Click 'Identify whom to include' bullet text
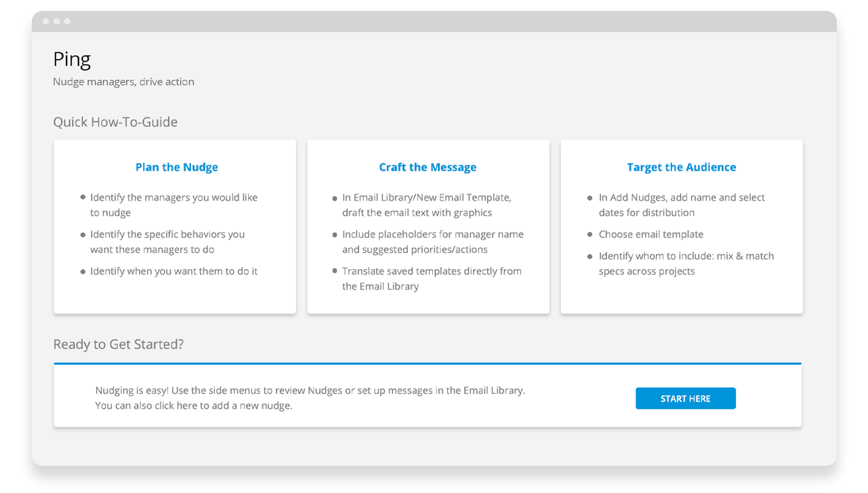Screen dimensions: 868x493 pos(686,263)
